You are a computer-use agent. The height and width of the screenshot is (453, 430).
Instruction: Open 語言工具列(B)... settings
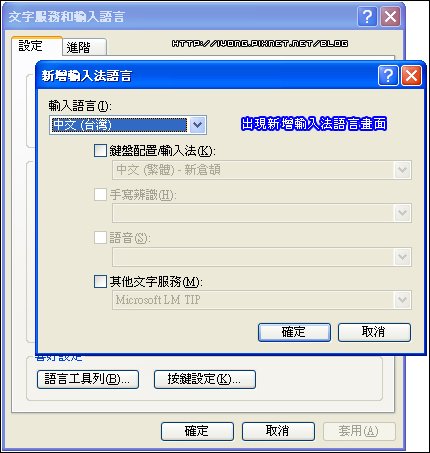[88, 379]
